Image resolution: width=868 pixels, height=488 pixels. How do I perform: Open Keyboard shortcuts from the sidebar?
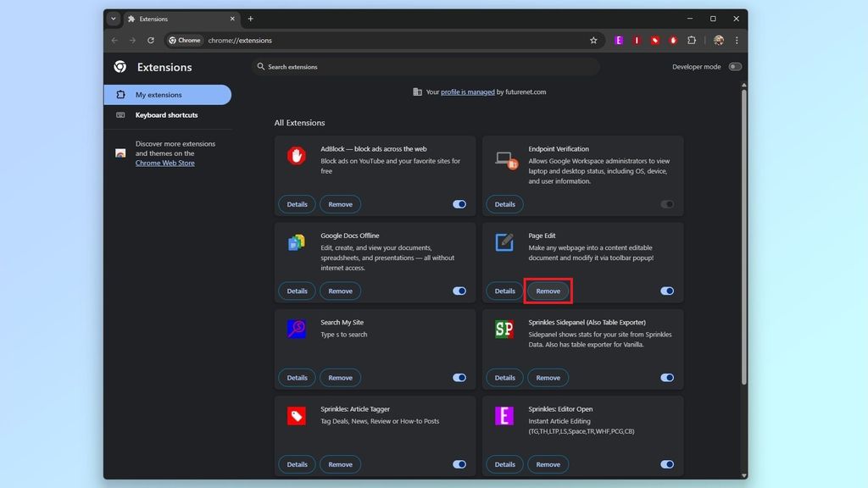[x=167, y=114]
